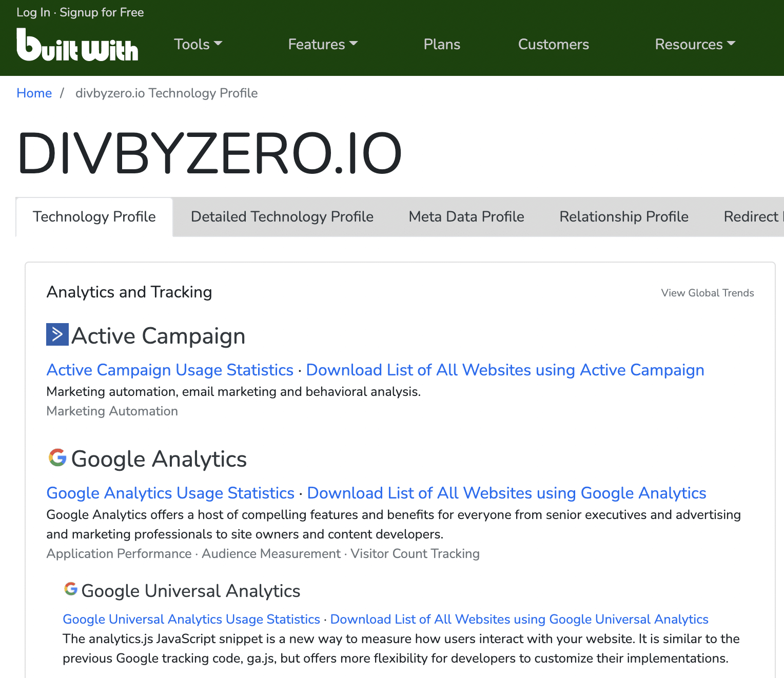Download list of websites using Active Campaign
The width and height of the screenshot is (784, 678).
505,370
